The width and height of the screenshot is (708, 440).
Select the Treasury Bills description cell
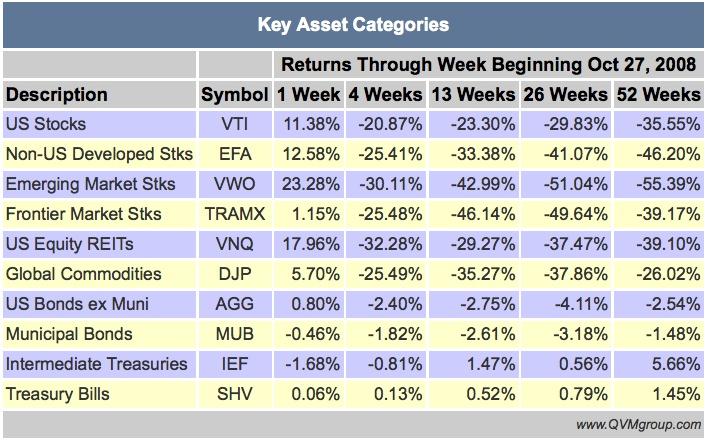(59, 394)
